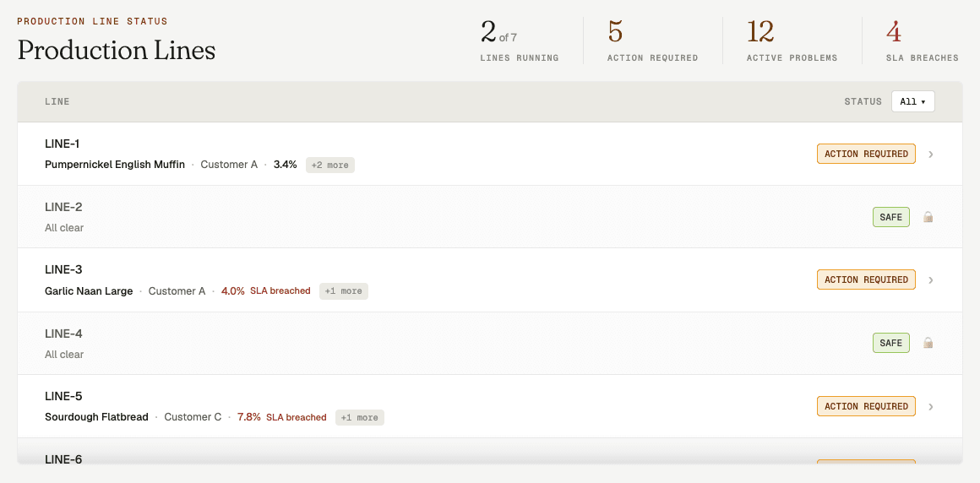Click the STATUS label beside the filter
Viewport: 980px width, 483px height.
tap(863, 101)
